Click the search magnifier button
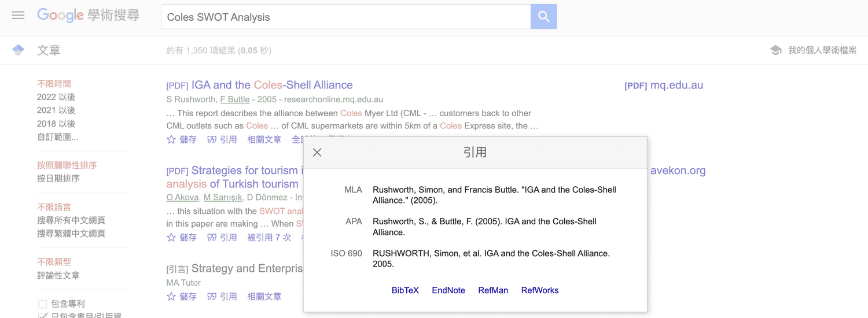The height and width of the screenshot is (318, 868). coord(543,17)
